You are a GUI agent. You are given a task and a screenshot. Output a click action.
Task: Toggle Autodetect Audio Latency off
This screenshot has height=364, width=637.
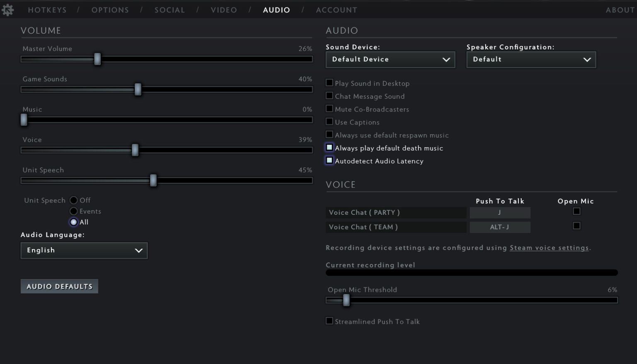[x=329, y=160]
